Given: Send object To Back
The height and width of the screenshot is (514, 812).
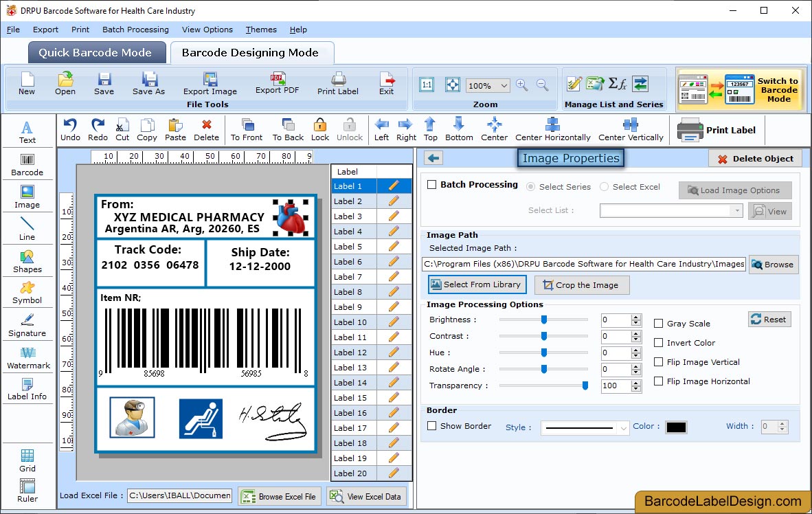Looking at the screenshot, I should (288, 130).
